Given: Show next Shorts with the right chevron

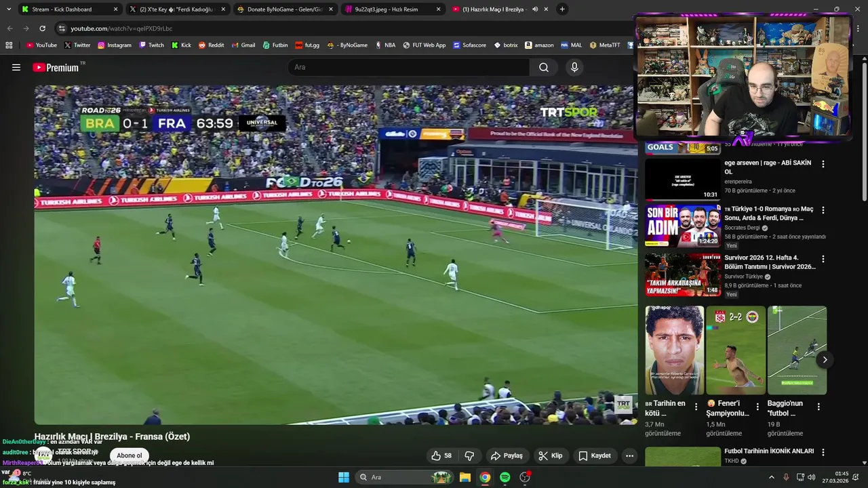Looking at the screenshot, I should pyautogui.click(x=825, y=360).
